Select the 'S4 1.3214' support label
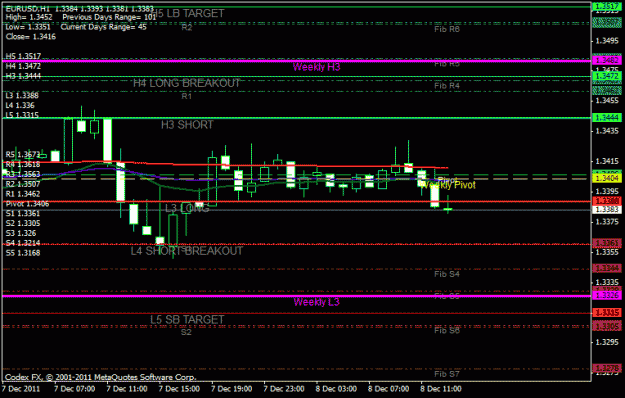The height and width of the screenshot is (398, 625). pos(23,243)
